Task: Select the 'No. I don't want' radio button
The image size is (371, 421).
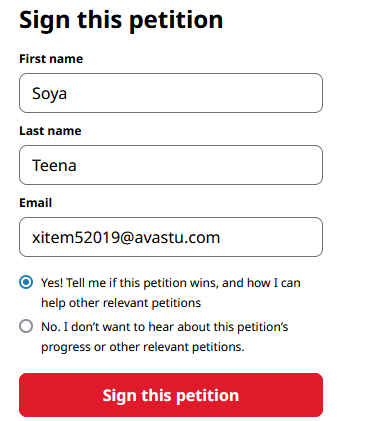Action: pos(26,326)
